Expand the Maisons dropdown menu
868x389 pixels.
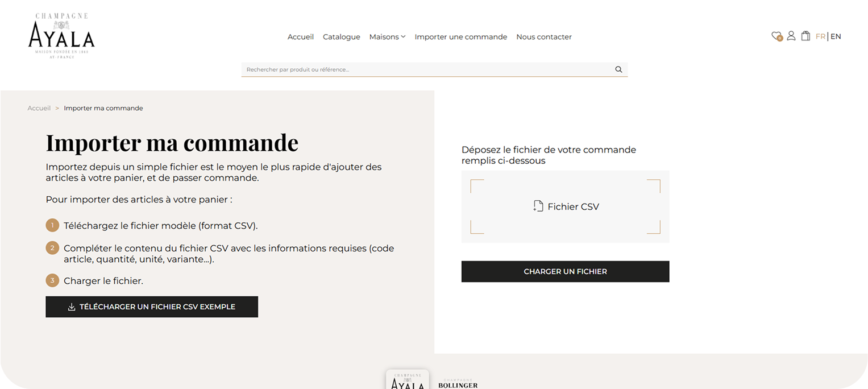pos(387,37)
